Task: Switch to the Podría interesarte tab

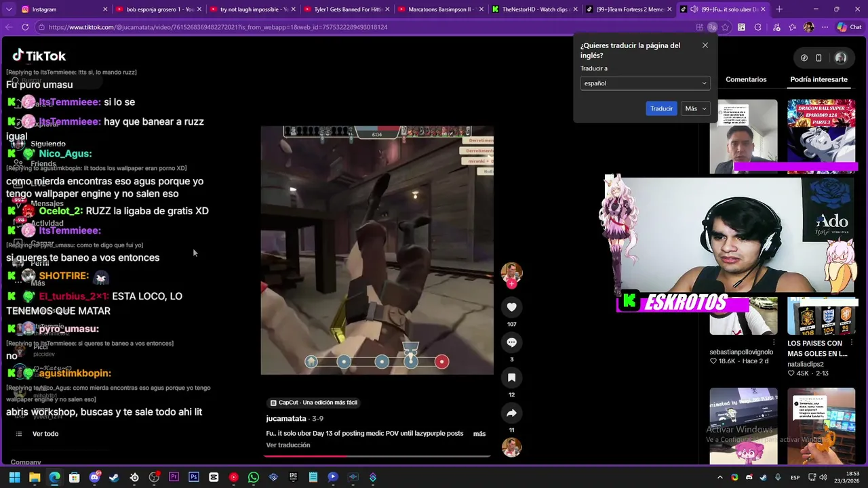Action: (x=818, y=79)
